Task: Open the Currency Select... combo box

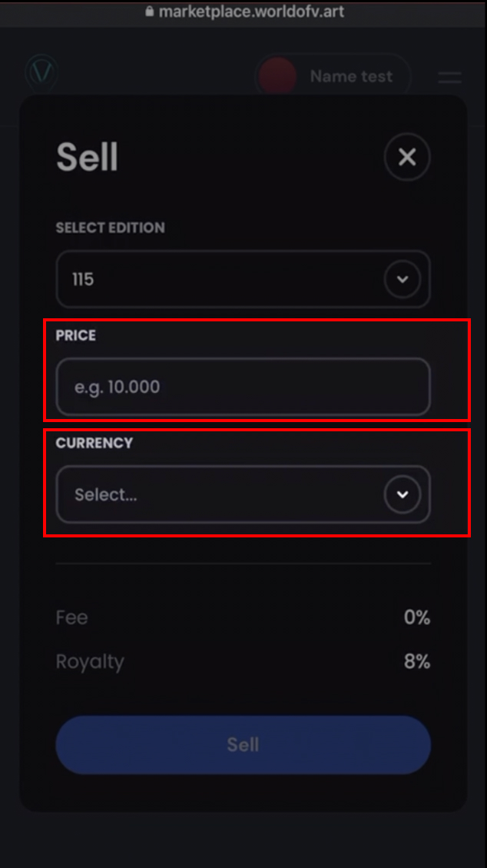Action: tap(243, 494)
